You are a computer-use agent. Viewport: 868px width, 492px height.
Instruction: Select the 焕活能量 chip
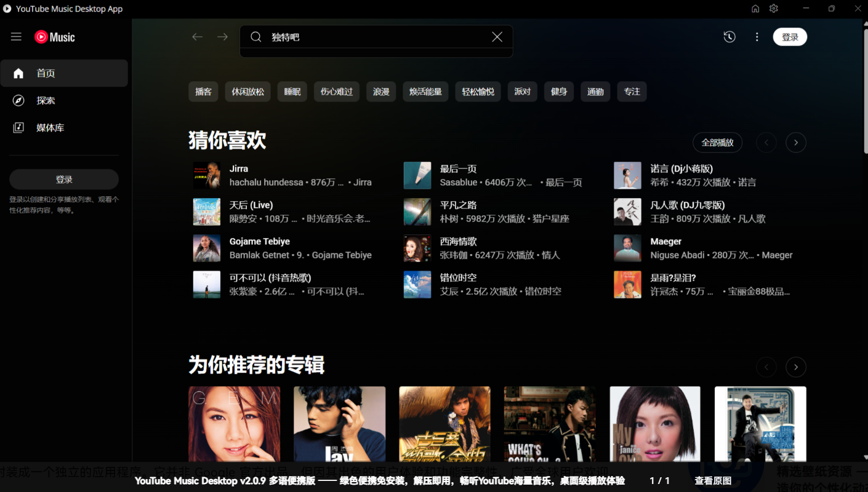coord(425,92)
